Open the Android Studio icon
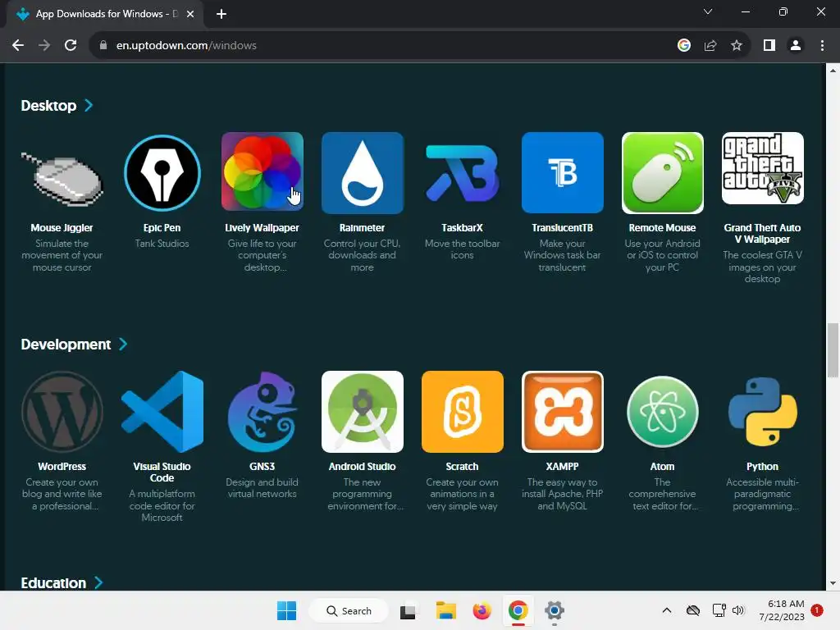Screen dimensions: 840x630 point(362,412)
